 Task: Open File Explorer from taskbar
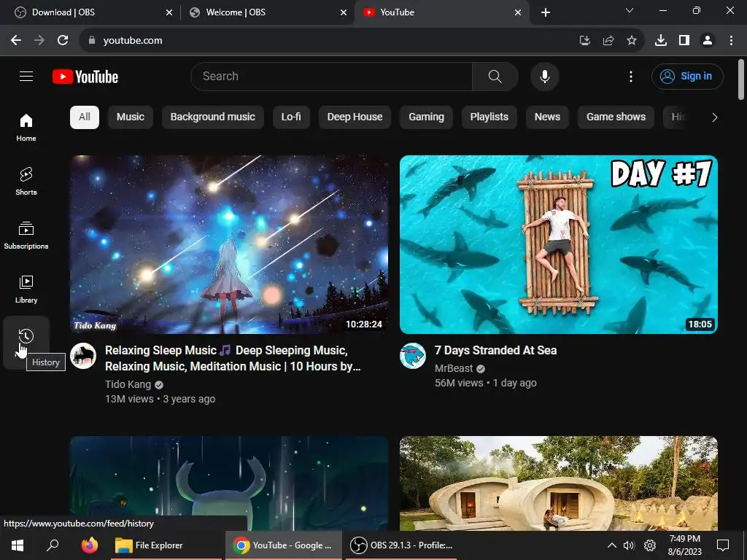[166, 545]
